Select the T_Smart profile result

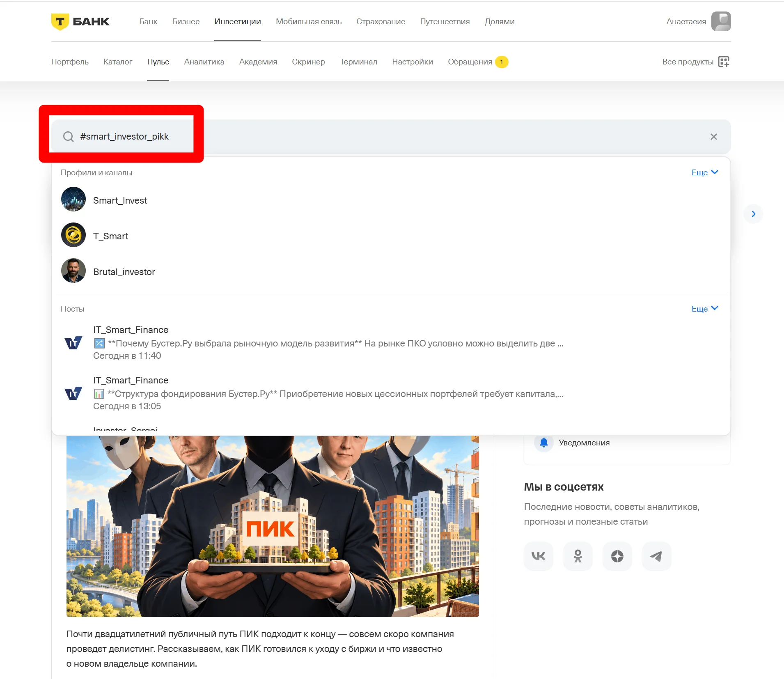(x=111, y=236)
